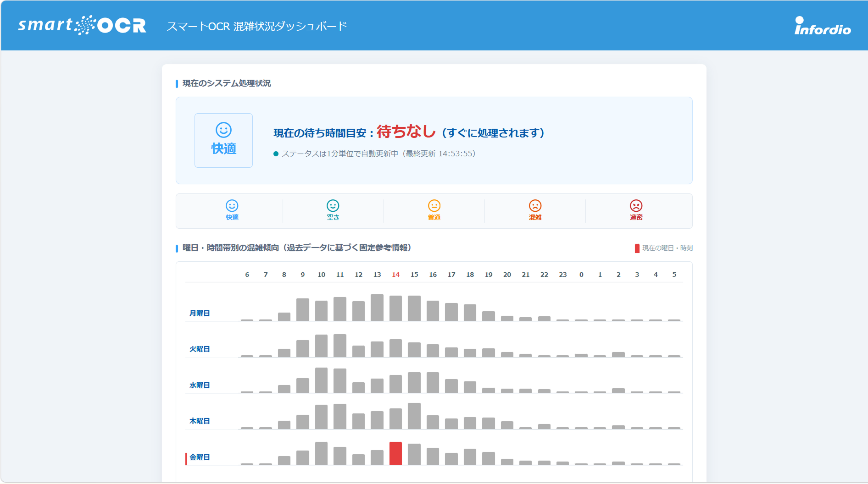The height and width of the screenshot is (484, 868).
Task: Click the red Friday 14 o'clock bar
Action: [395, 453]
